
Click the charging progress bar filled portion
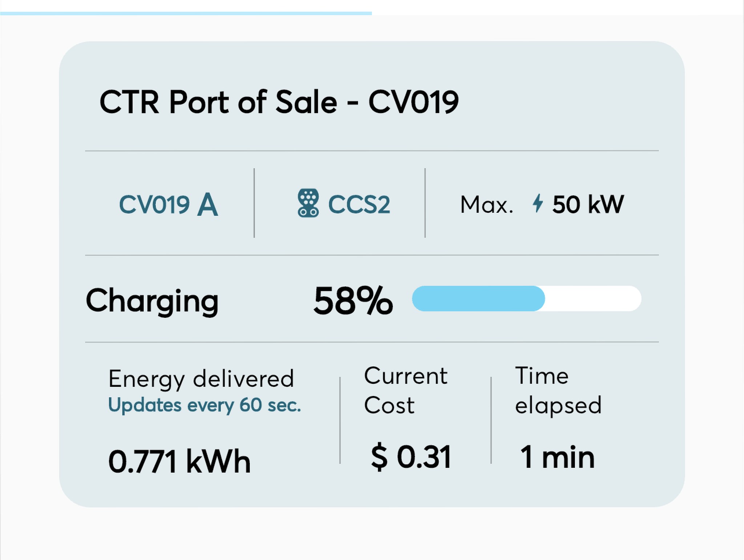pyautogui.click(x=478, y=298)
